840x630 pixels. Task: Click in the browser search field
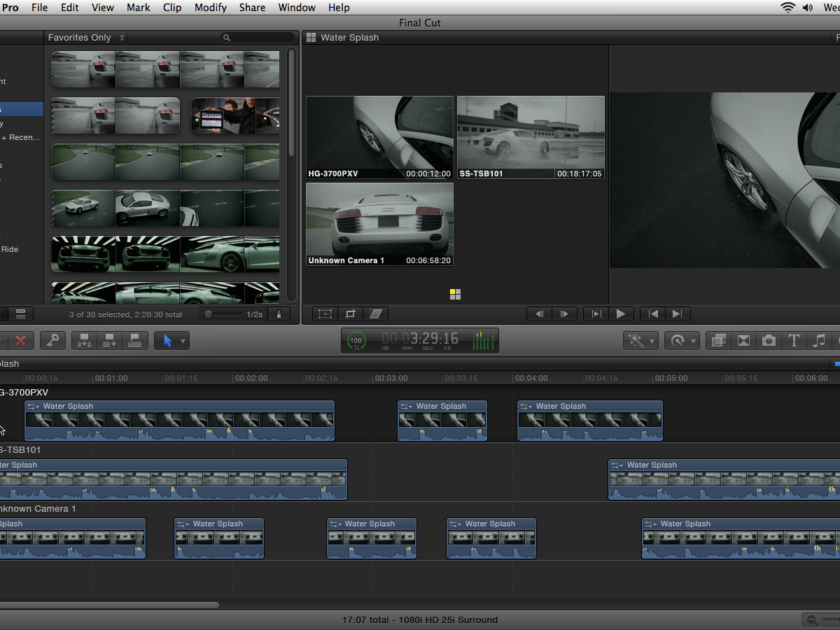[258, 38]
